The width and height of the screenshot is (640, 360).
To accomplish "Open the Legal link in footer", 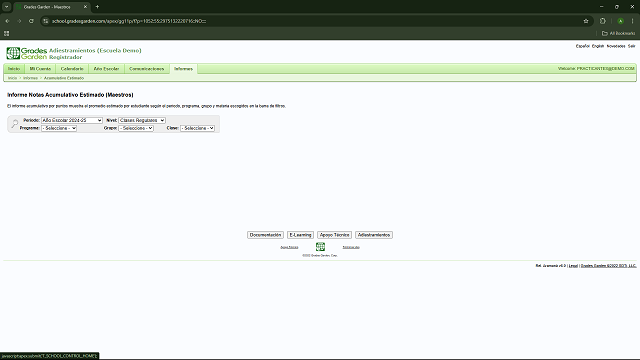I will coord(573,266).
